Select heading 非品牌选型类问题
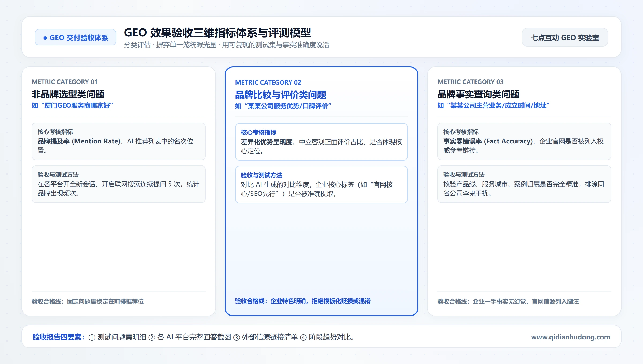Viewport: 643px width, 364px height. 68,94
